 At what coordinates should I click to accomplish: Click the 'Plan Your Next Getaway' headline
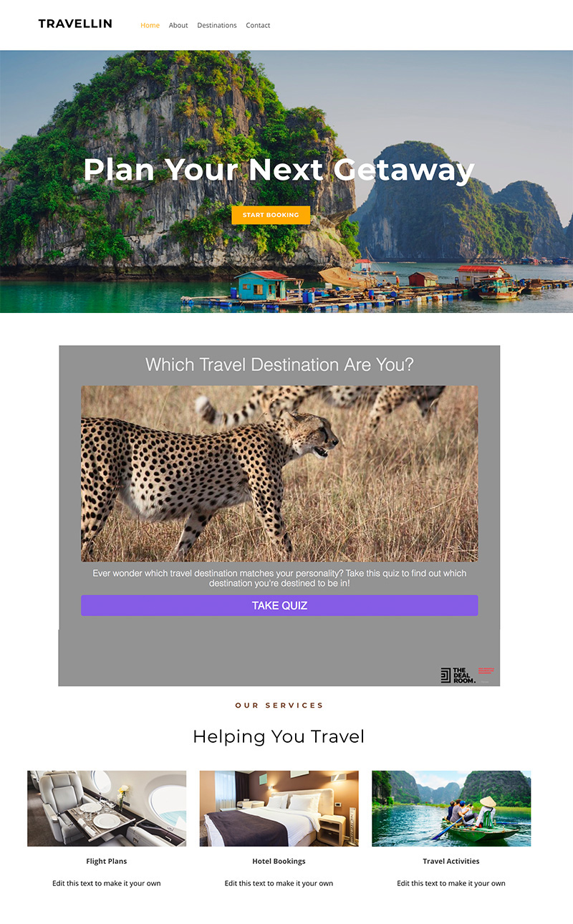pos(279,170)
